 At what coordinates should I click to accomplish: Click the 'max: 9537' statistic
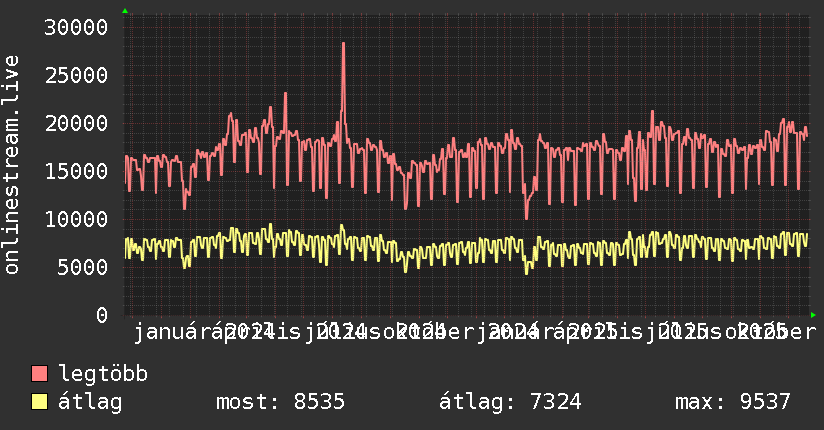pos(733,402)
